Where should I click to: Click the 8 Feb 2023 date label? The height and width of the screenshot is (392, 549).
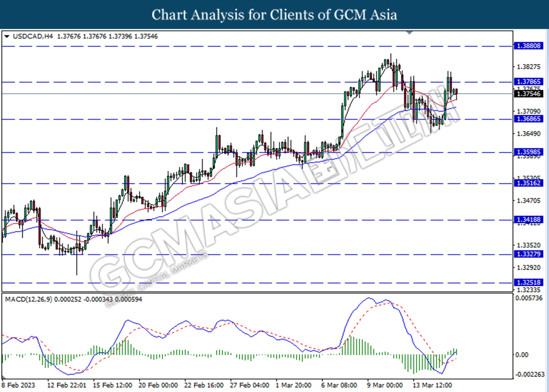18,385
